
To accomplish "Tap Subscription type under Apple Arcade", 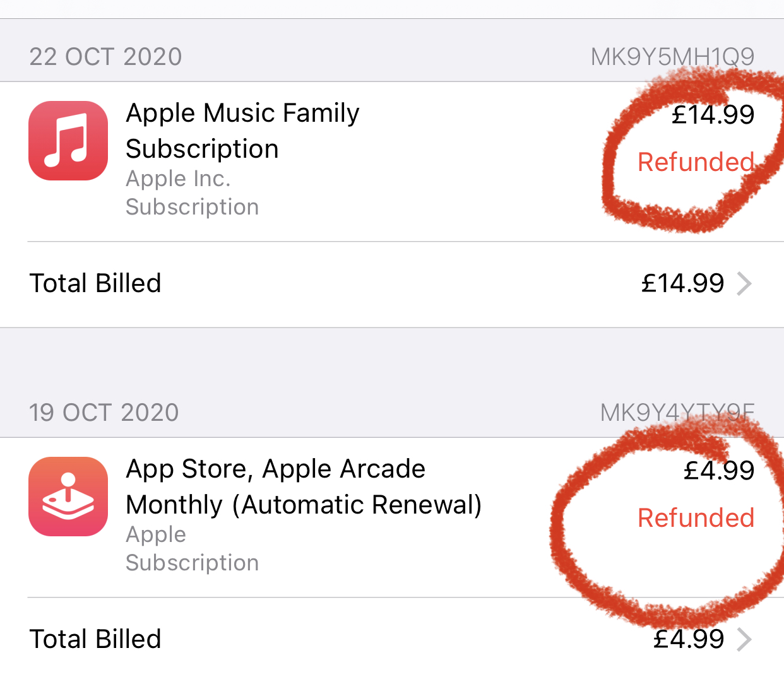I will pos(193,563).
